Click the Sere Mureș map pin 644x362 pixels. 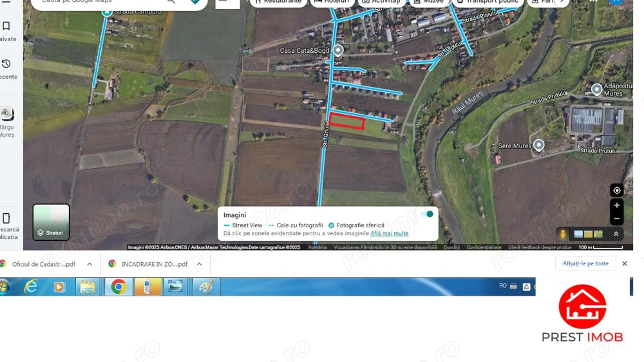click(538, 145)
